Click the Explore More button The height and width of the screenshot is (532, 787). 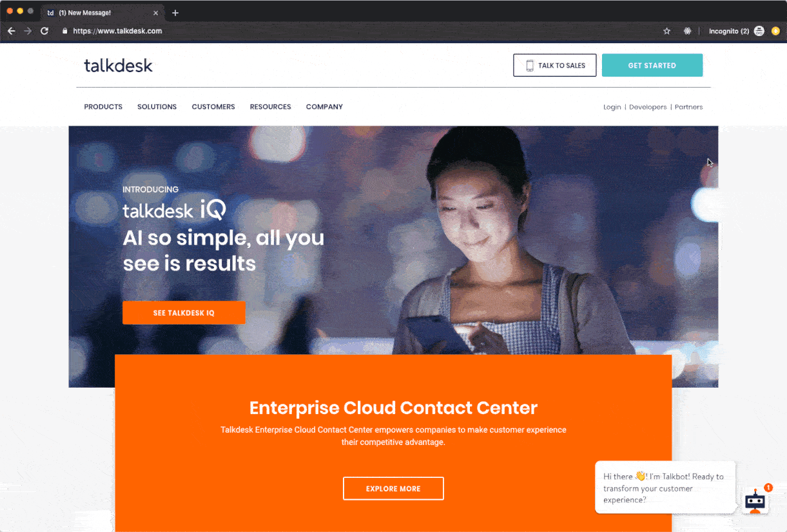pyautogui.click(x=393, y=489)
